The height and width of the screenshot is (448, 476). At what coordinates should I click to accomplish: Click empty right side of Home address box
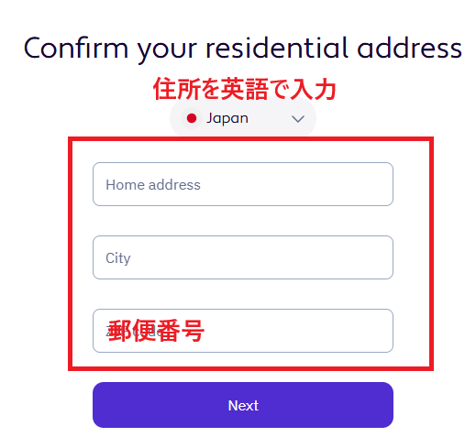click(x=305, y=184)
